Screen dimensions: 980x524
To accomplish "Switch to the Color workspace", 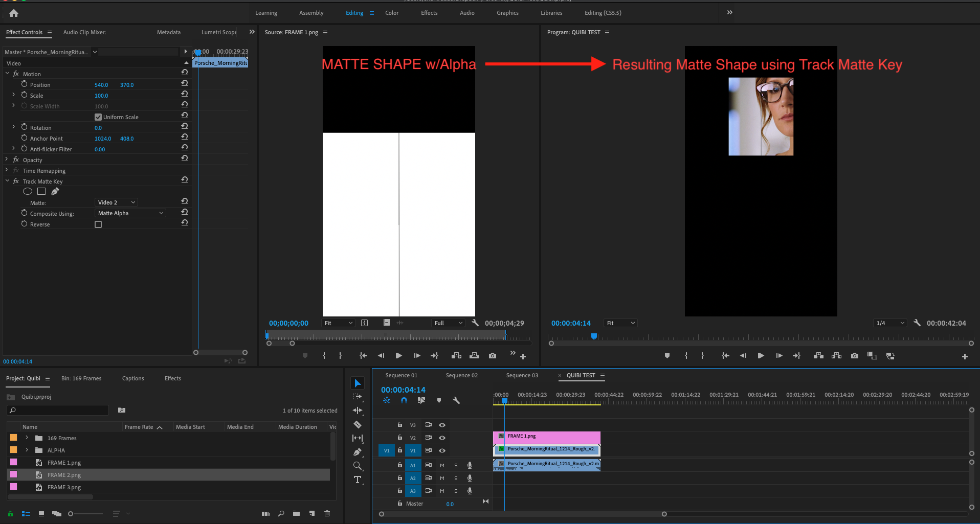I will pyautogui.click(x=391, y=13).
